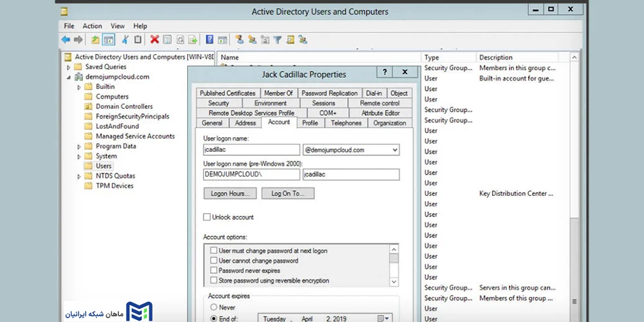Viewport: 644px width, 322px height.
Task: Click the TPM Devices folder icon
Action: (88, 185)
